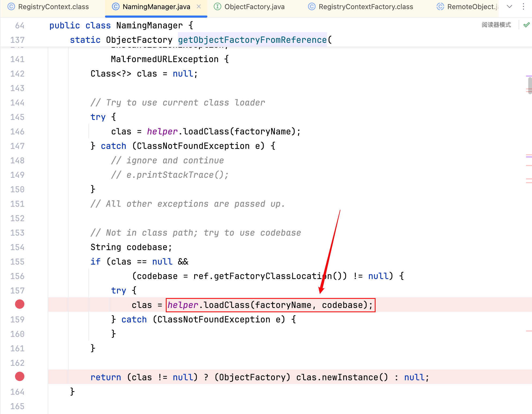Remove the breakpoint on the return statement line
This screenshot has height=414, width=532.
pos(20,377)
